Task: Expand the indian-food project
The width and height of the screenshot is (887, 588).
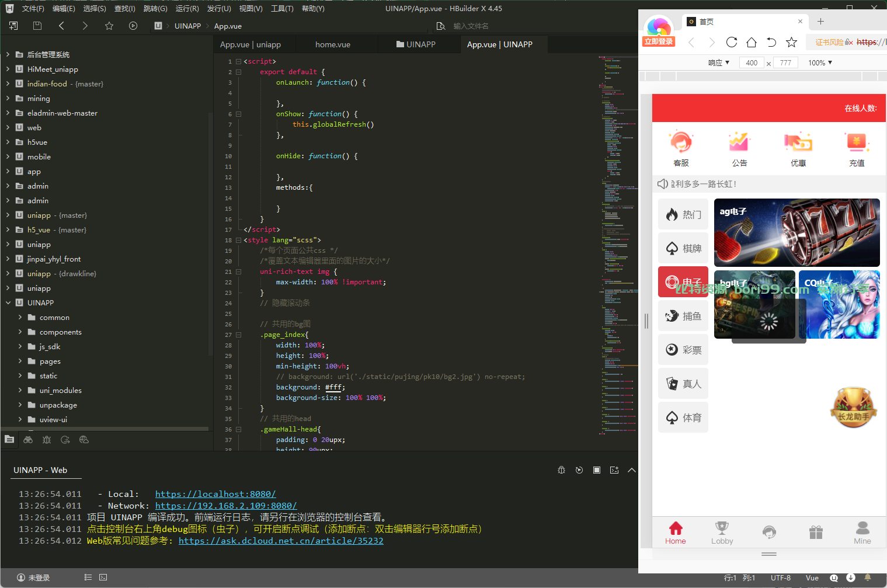Action: [x=8, y=83]
